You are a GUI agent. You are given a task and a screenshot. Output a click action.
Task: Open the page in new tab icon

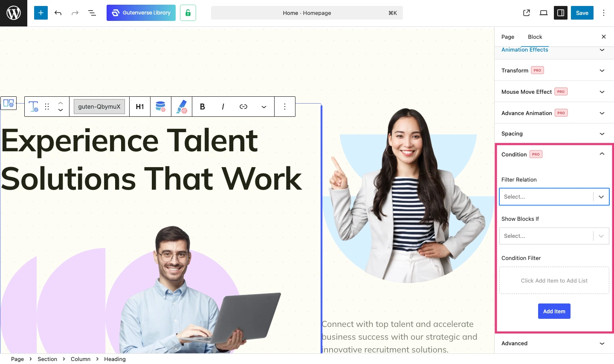pyautogui.click(x=527, y=13)
